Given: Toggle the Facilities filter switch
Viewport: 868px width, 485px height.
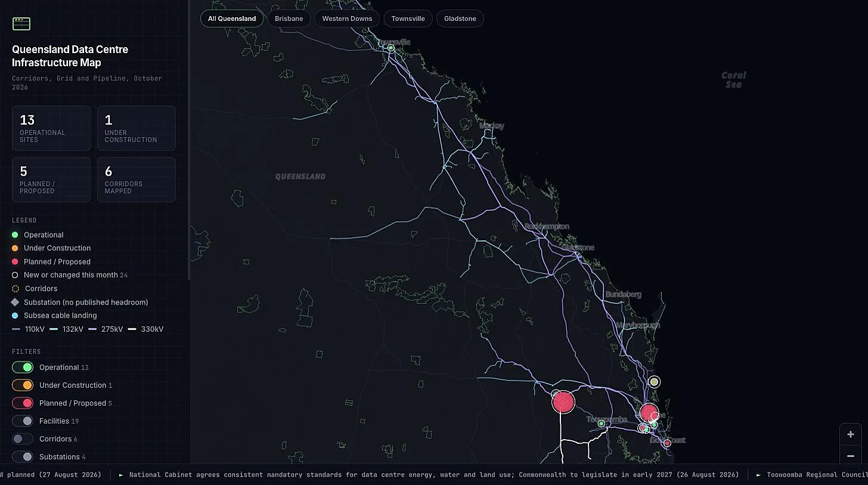Looking at the screenshot, I should pyautogui.click(x=23, y=421).
